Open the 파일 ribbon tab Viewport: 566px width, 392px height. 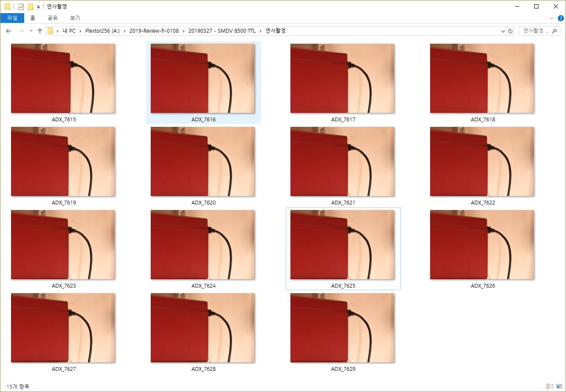tap(12, 18)
